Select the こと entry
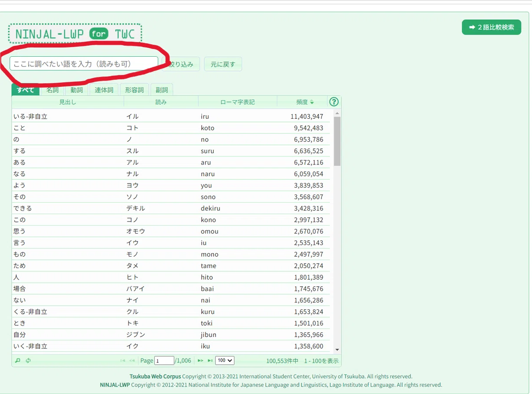Viewport: 532px width, 394px height. [x=20, y=128]
